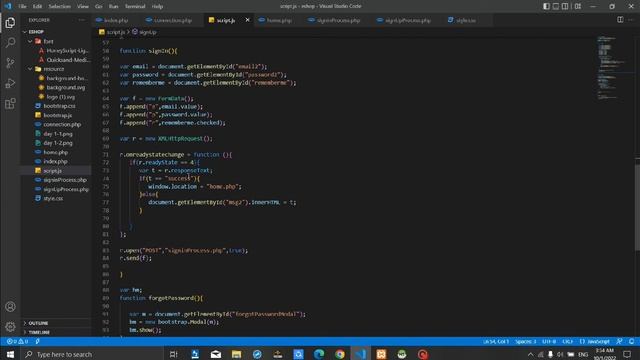
Task: Collapse the ESHOP root folder
Action: coord(56,31)
